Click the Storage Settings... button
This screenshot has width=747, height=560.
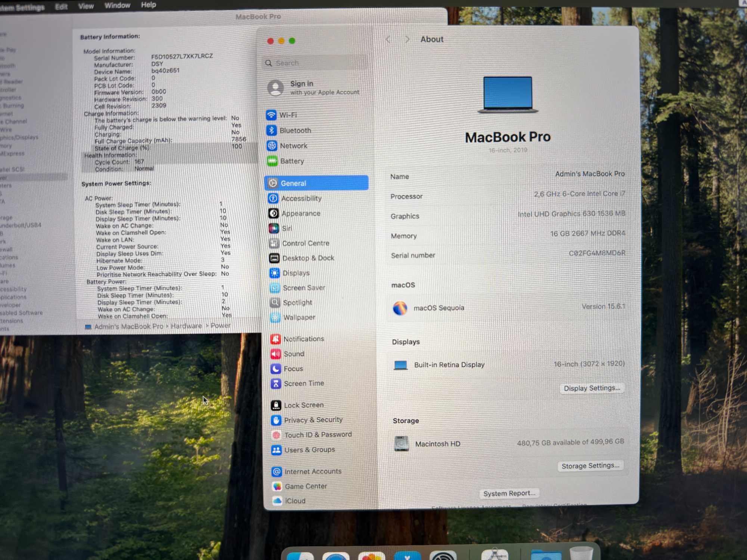(x=590, y=466)
